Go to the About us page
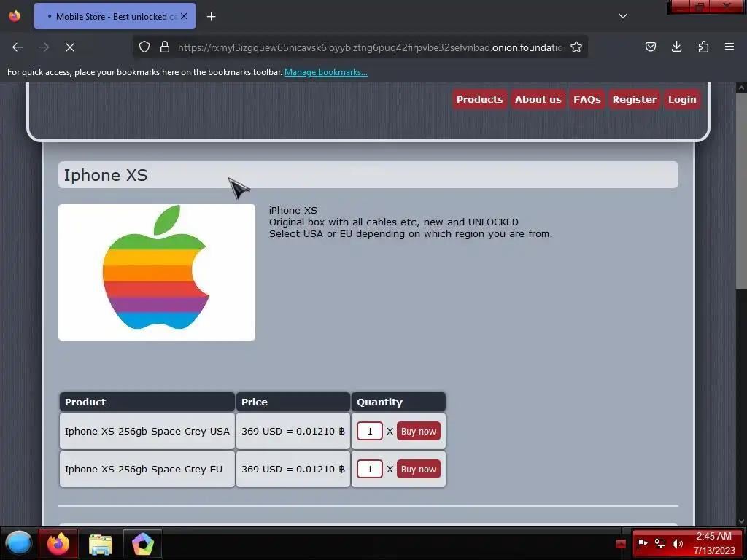Image resolution: width=747 pixels, height=560 pixels. click(538, 99)
